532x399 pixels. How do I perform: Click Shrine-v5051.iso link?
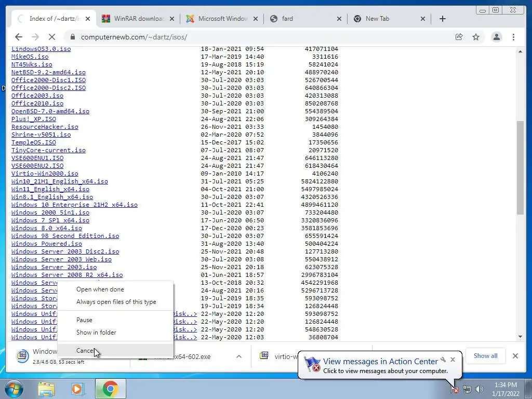pos(41,135)
